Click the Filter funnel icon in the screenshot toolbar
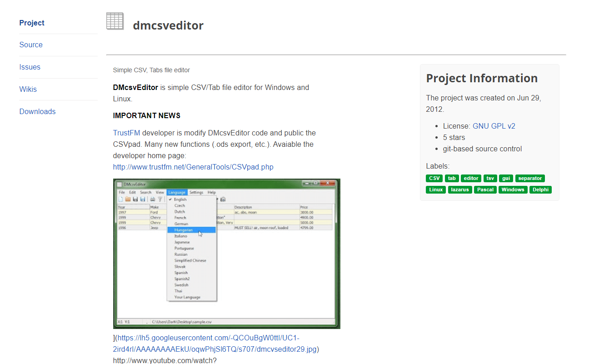Image resolution: width=594 pixels, height=364 pixels. pyautogui.click(x=160, y=199)
